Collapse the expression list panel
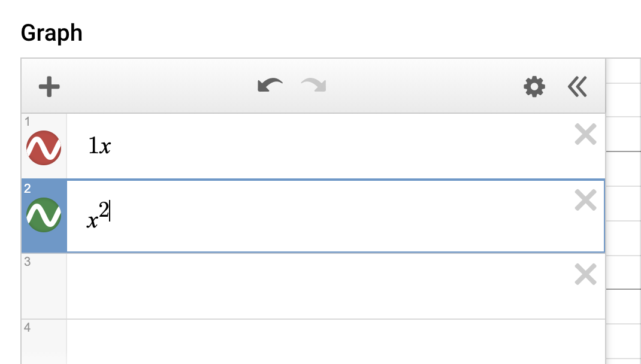 pyautogui.click(x=577, y=87)
